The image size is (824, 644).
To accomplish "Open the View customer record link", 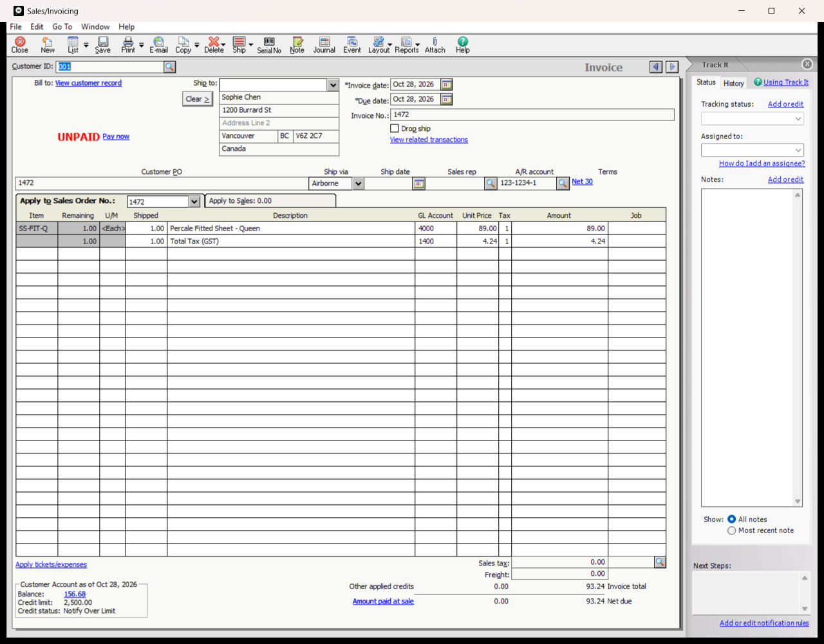I will point(88,83).
